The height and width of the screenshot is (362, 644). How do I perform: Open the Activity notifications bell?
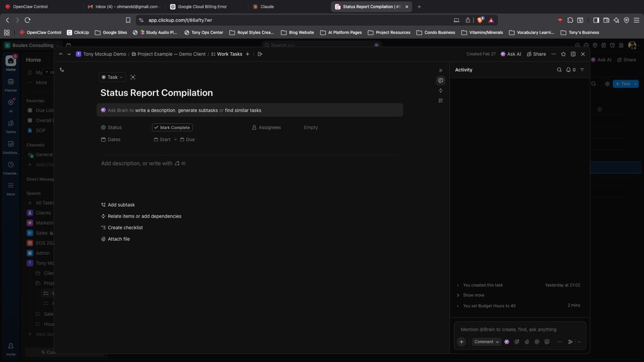click(571, 70)
